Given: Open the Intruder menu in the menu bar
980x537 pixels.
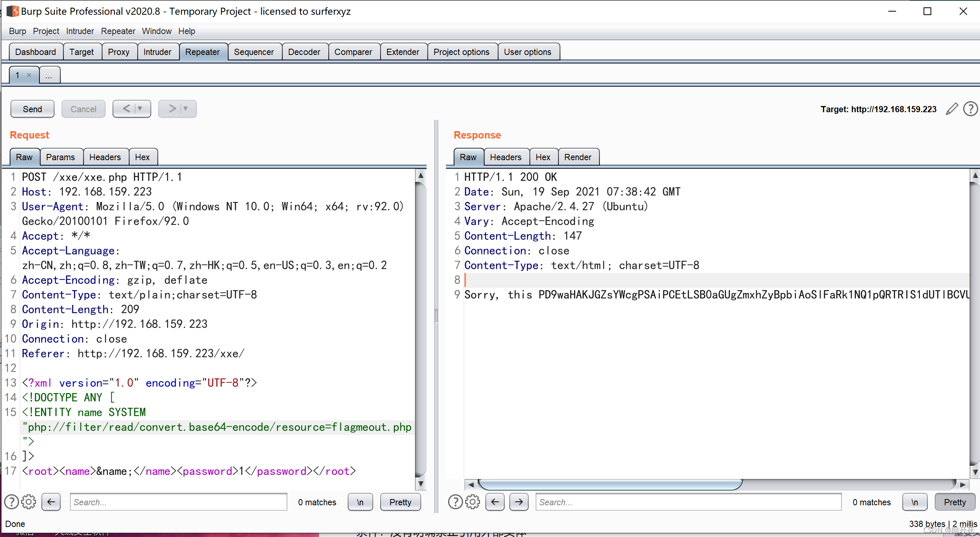Looking at the screenshot, I should coord(80,31).
